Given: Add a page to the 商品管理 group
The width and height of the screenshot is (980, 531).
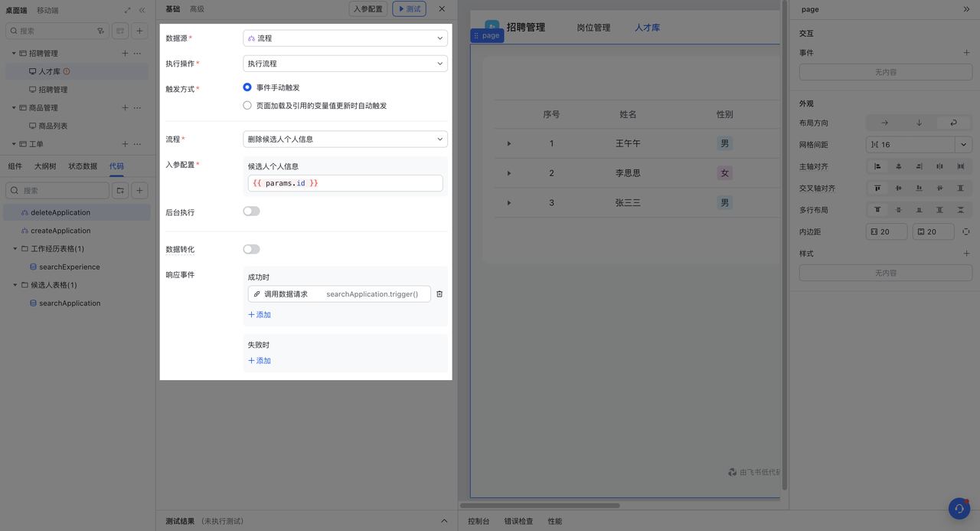Looking at the screenshot, I should (x=125, y=108).
